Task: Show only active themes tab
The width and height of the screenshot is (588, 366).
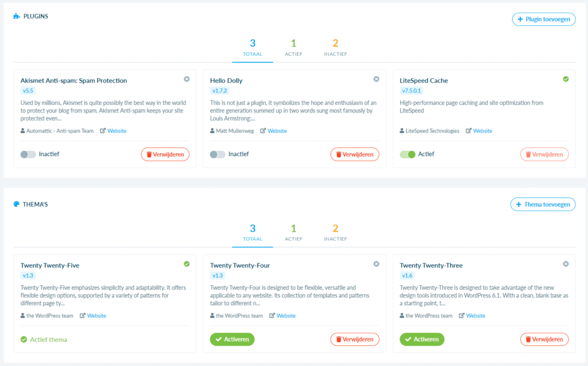Action: coord(293,232)
